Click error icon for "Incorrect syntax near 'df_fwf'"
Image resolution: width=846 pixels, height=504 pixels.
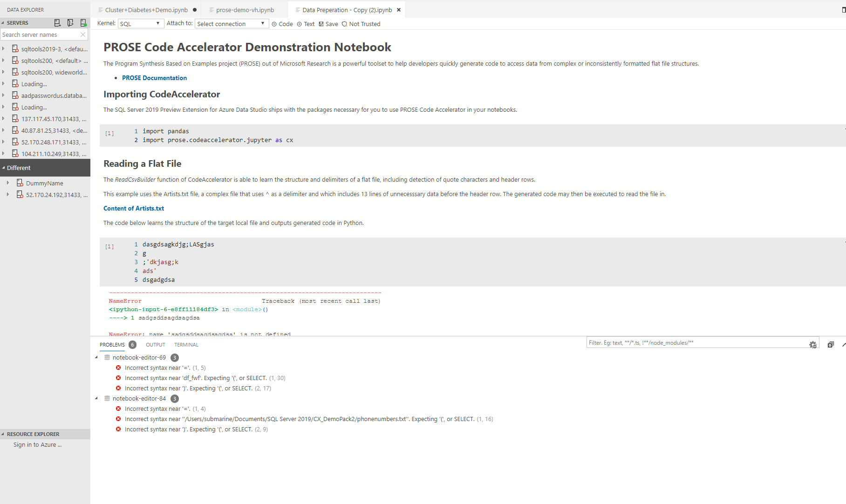pos(118,378)
